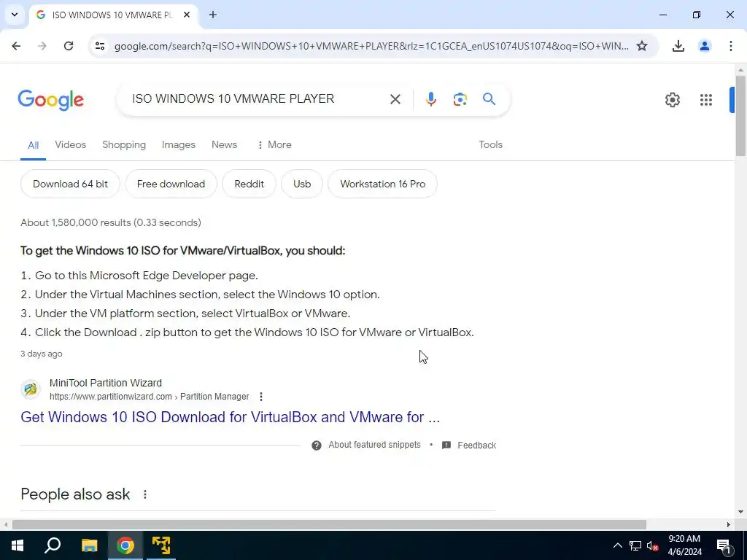Open the Windows Start menu
This screenshot has width=747, height=560.
[x=18, y=545]
